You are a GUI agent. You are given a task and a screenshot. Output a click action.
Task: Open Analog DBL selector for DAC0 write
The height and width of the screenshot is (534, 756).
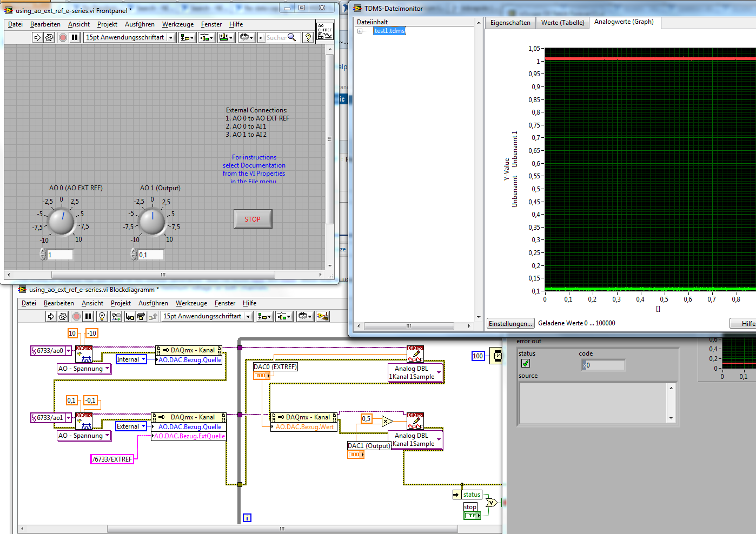[x=415, y=372]
